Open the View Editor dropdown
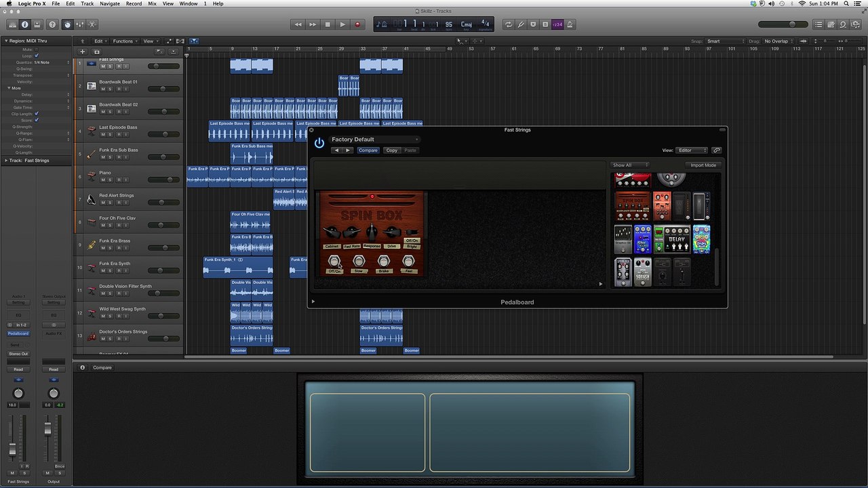 point(692,150)
